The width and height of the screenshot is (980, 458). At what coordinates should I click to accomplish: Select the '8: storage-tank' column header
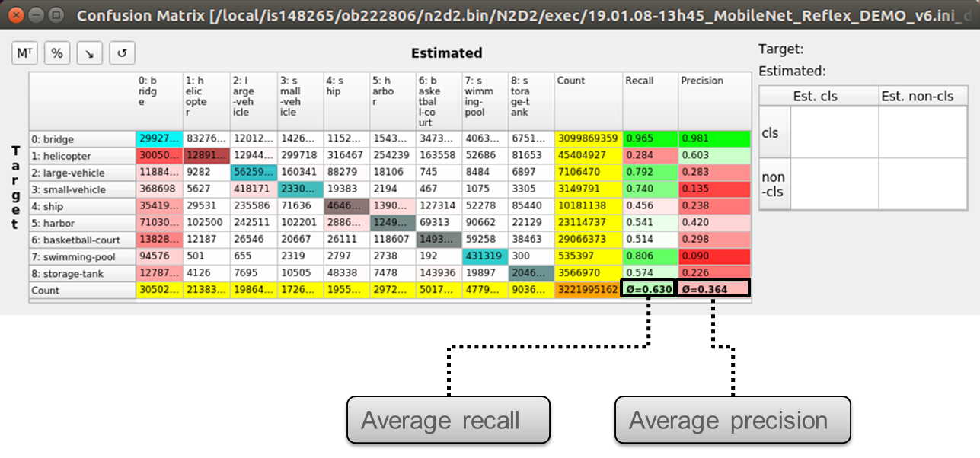pyautogui.click(x=531, y=101)
